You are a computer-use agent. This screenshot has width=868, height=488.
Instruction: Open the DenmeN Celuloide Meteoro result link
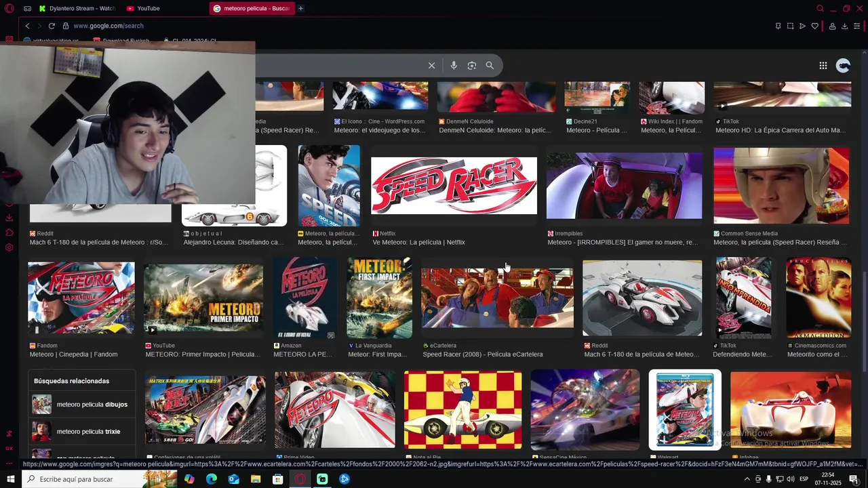pos(495,130)
